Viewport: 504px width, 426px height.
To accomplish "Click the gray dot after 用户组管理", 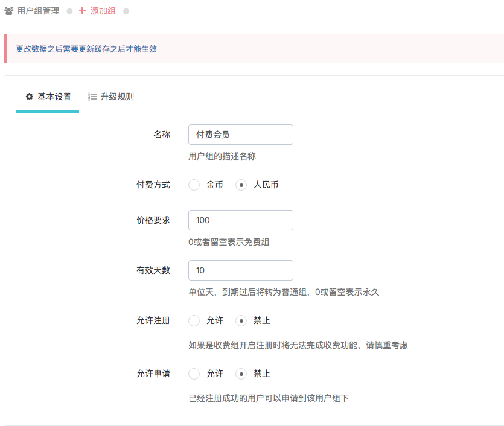I will [69, 11].
